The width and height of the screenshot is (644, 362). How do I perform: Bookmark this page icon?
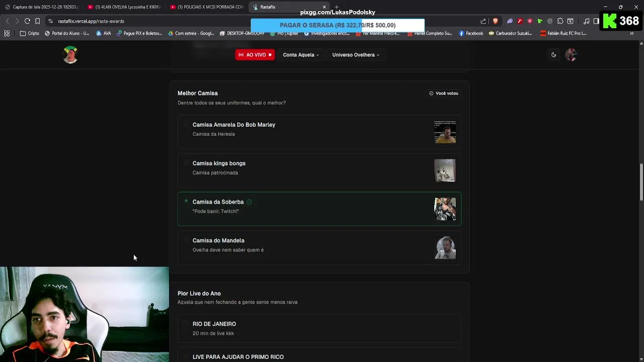[37, 21]
